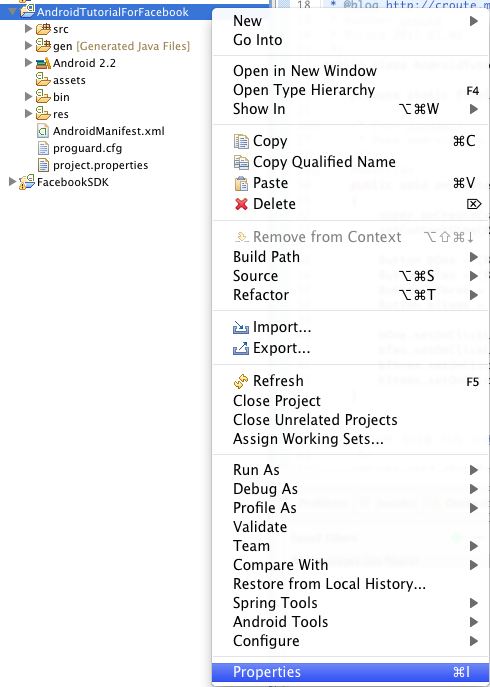Expand the bin folder

28,96
